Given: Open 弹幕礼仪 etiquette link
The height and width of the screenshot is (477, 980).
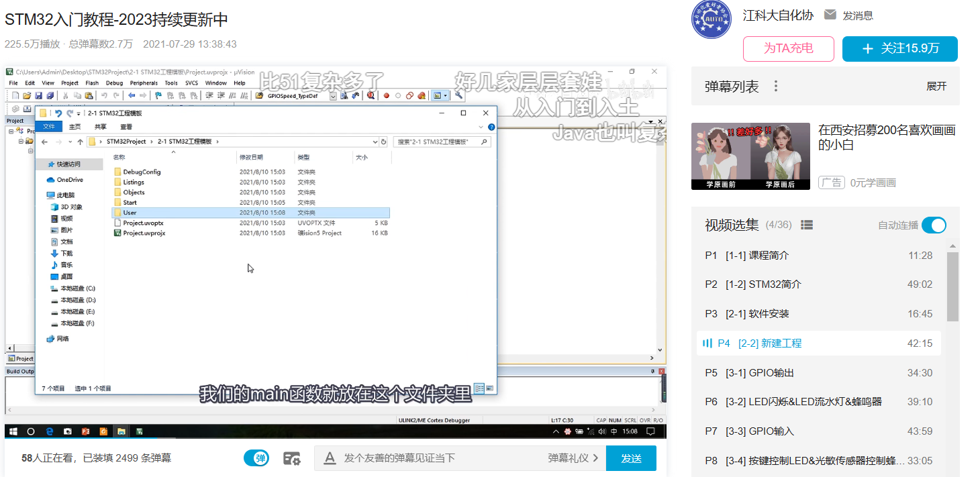Looking at the screenshot, I should (x=573, y=458).
